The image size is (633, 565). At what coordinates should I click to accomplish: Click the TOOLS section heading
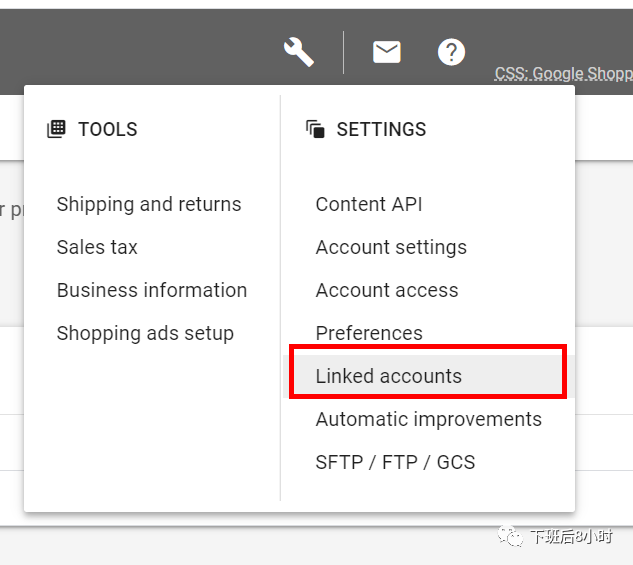(108, 129)
